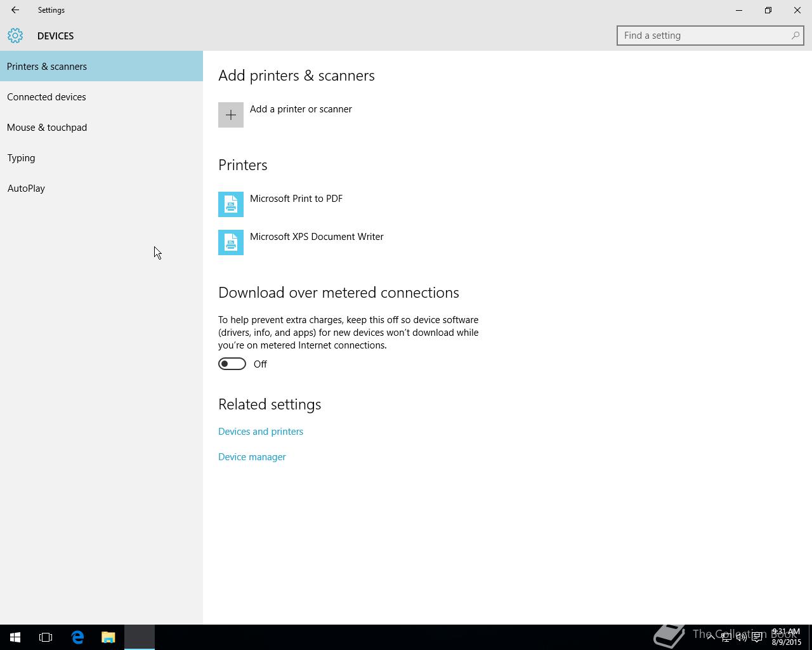Click the plus icon to add a printer
This screenshot has width=812, height=650.
(x=231, y=115)
